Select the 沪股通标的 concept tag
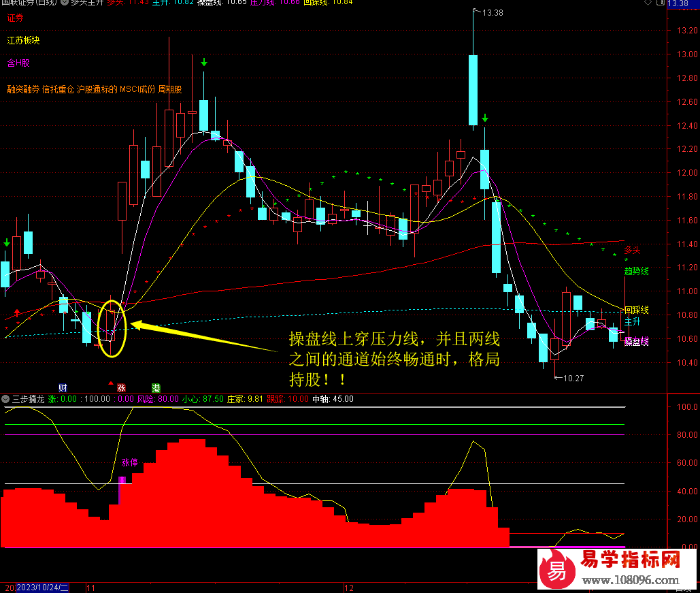Viewport: 700px width, 593px height. [97, 89]
